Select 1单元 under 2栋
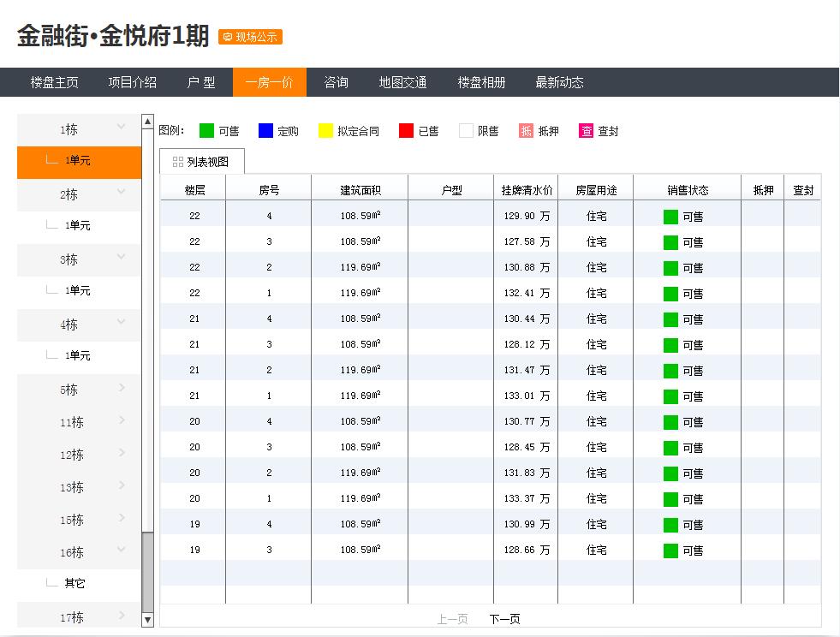Screen dimensions: 840x637 click(x=77, y=226)
